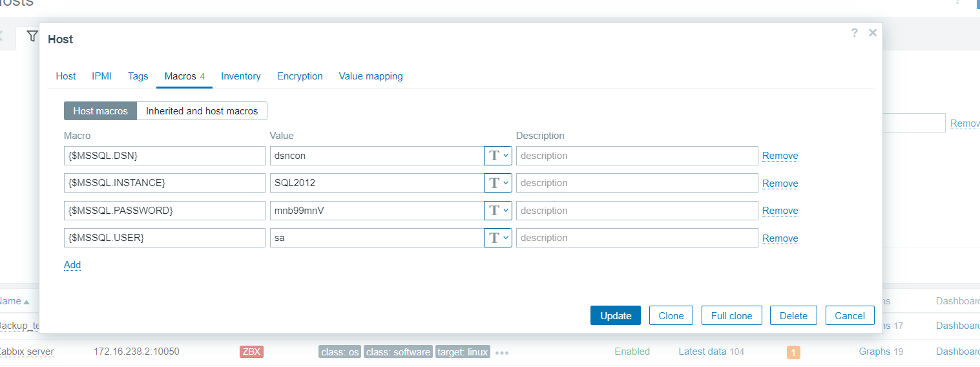The height and width of the screenshot is (367, 980).
Task: Switch to the Inventory tab
Action: pyautogui.click(x=240, y=76)
